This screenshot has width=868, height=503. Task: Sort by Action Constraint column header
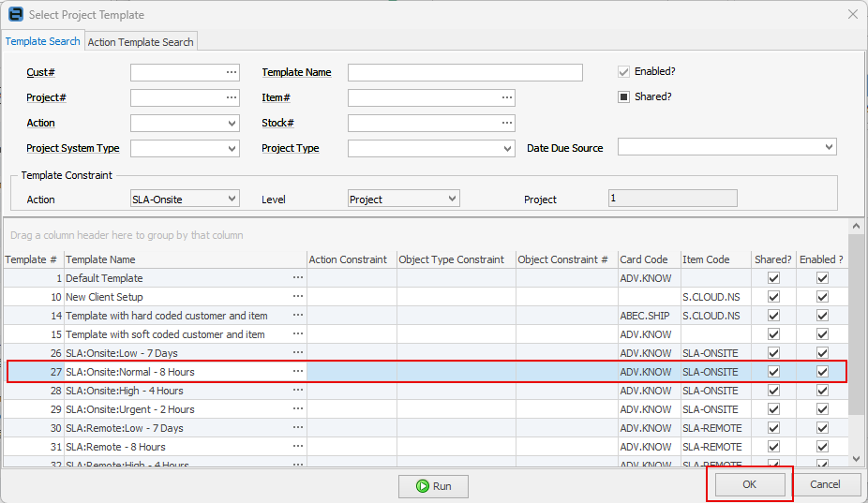click(x=352, y=259)
